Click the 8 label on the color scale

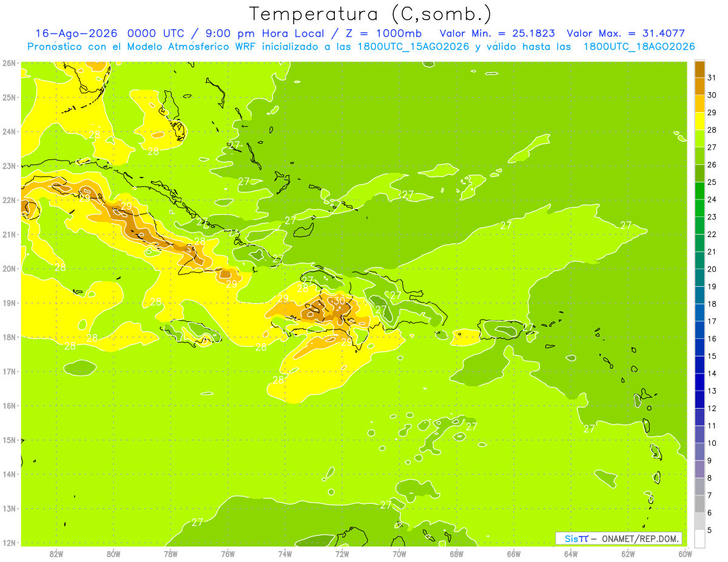pyautogui.click(x=710, y=478)
